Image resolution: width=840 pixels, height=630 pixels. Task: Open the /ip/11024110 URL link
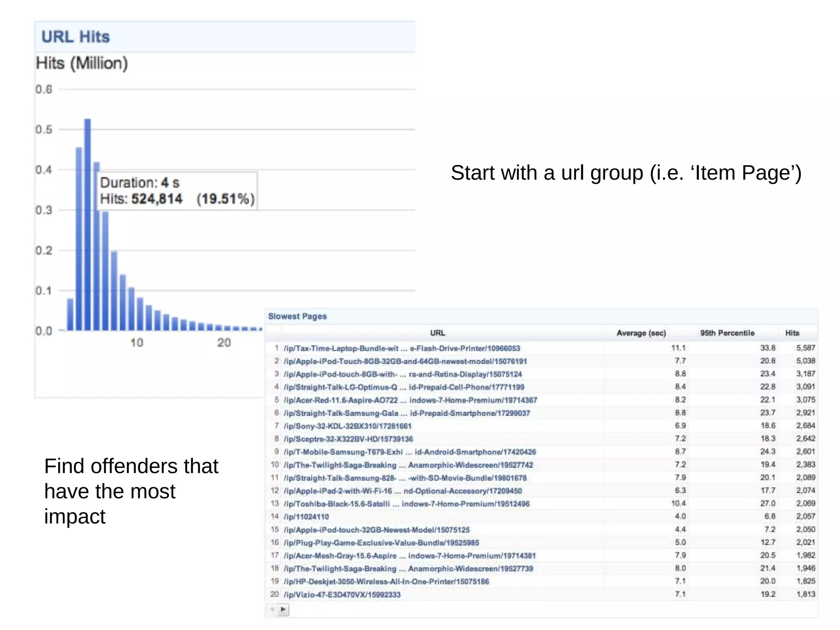(306, 517)
